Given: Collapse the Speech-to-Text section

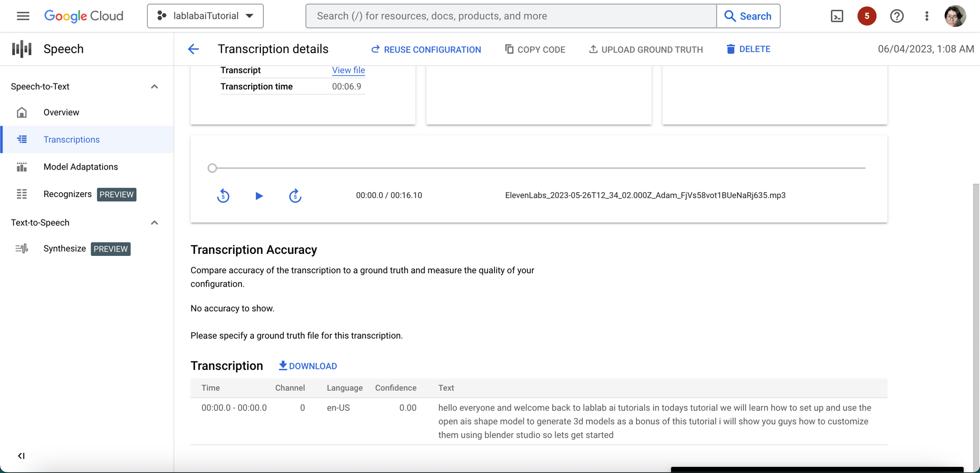Looking at the screenshot, I should [x=154, y=87].
